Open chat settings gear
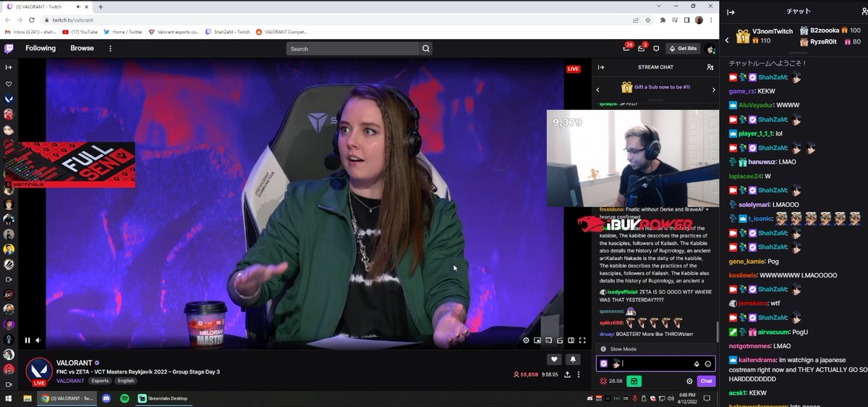Viewport: 868px width, 407px height. pyautogui.click(x=689, y=381)
